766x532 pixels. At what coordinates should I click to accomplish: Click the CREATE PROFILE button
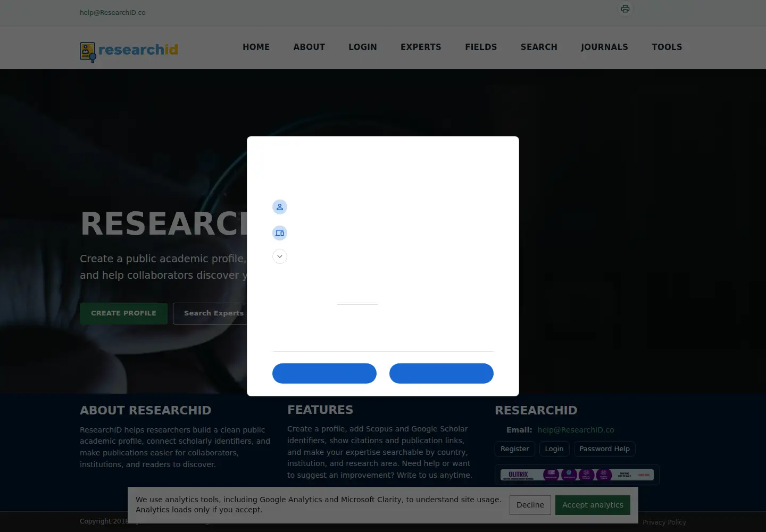(123, 313)
